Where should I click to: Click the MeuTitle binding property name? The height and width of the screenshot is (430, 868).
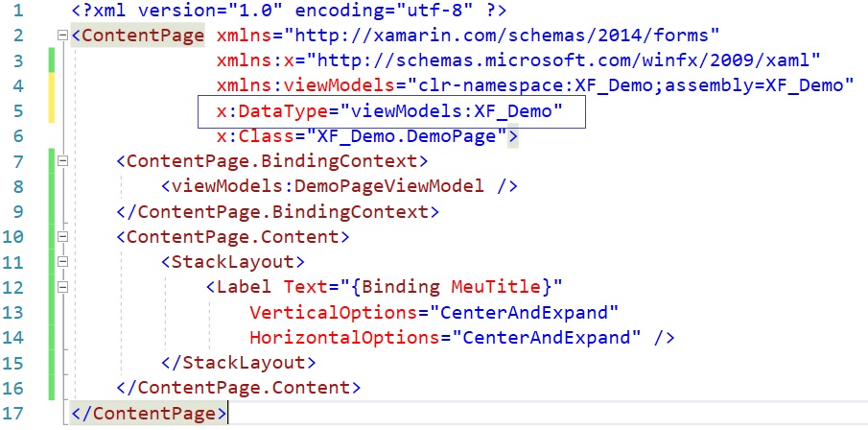496,287
